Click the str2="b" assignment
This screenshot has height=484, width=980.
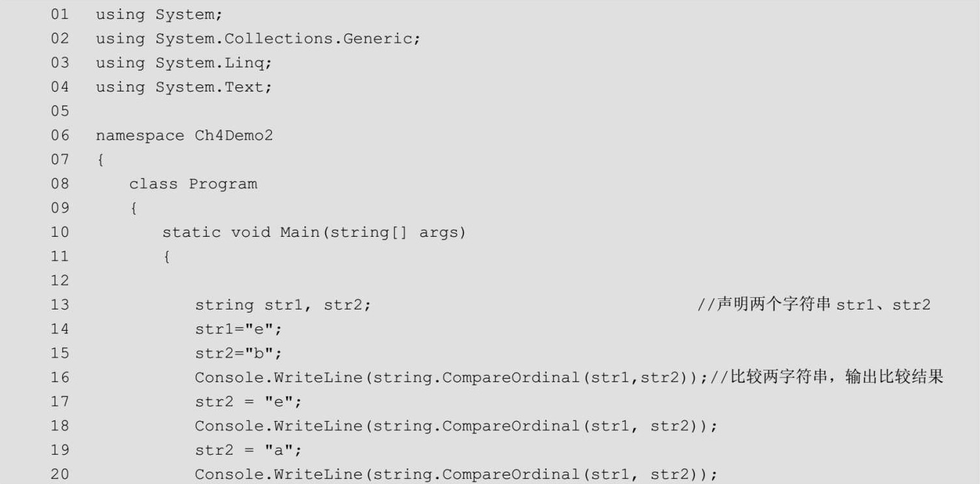tap(238, 354)
